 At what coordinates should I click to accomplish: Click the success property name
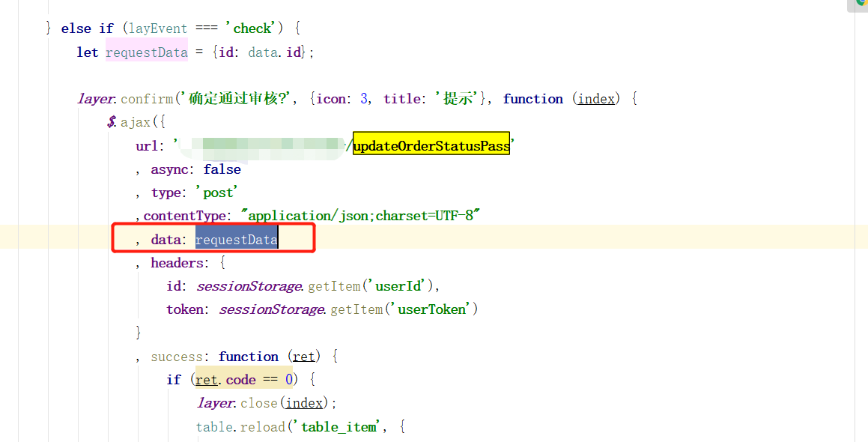coord(177,357)
